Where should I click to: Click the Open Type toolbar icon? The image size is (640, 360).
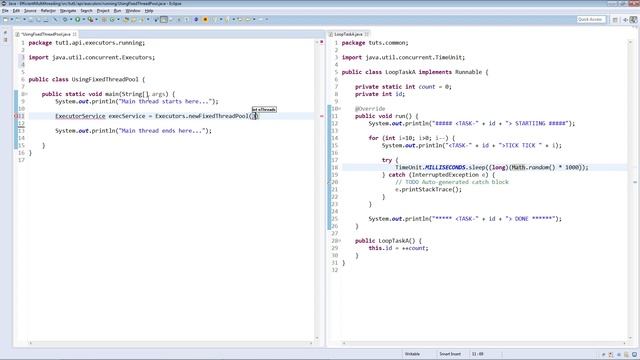pos(126,19)
